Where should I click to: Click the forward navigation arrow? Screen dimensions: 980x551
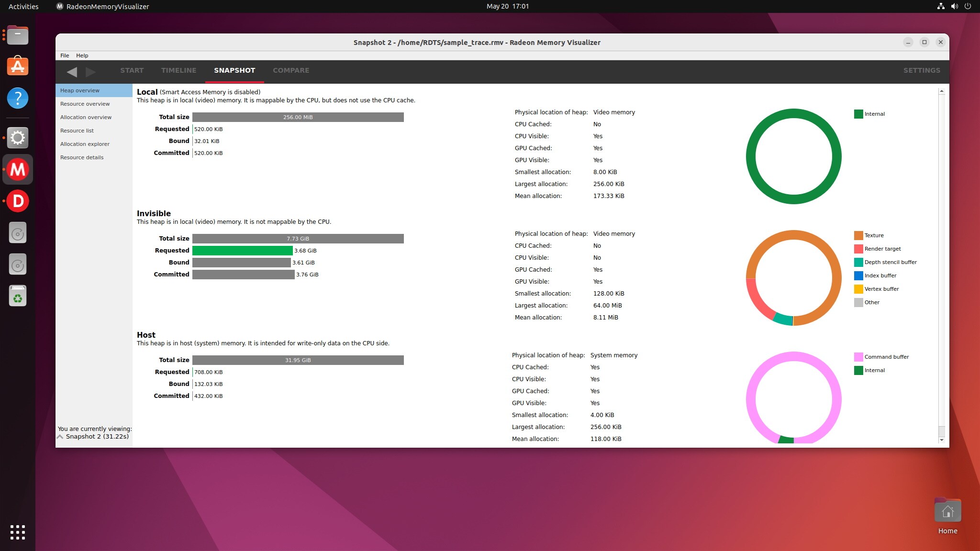[90, 72]
